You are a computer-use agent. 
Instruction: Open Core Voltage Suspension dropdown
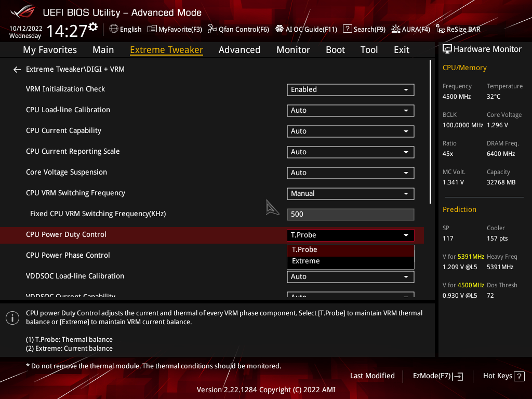(x=351, y=172)
